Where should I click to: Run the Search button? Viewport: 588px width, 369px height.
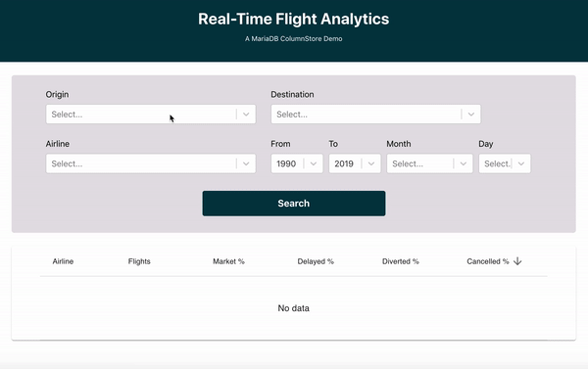click(x=294, y=204)
